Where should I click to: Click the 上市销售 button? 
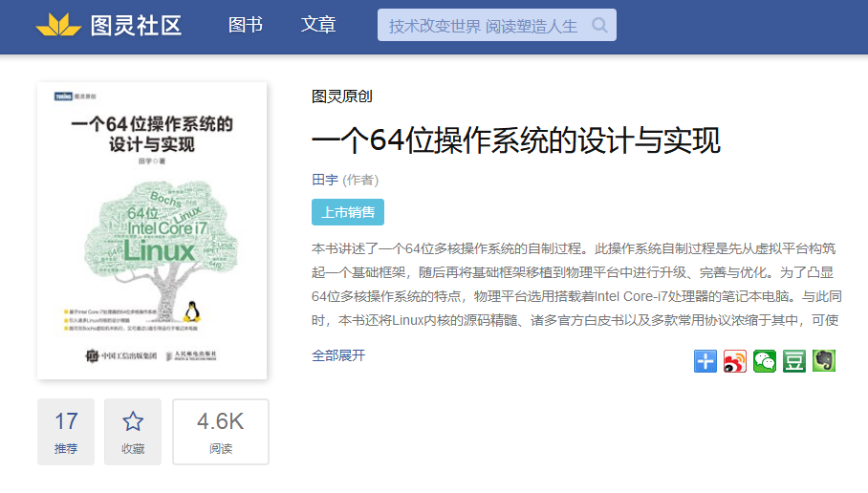coord(348,212)
